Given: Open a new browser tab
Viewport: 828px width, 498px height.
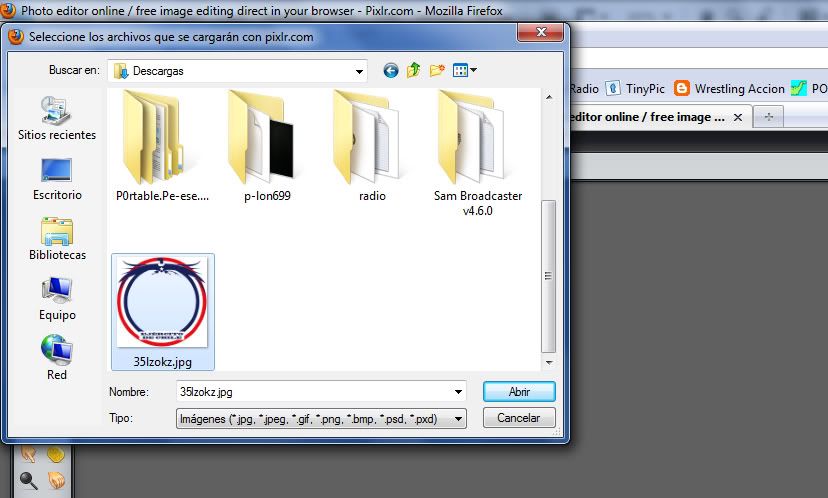Looking at the screenshot, I should pyautogui.click(x=769, y=117).
